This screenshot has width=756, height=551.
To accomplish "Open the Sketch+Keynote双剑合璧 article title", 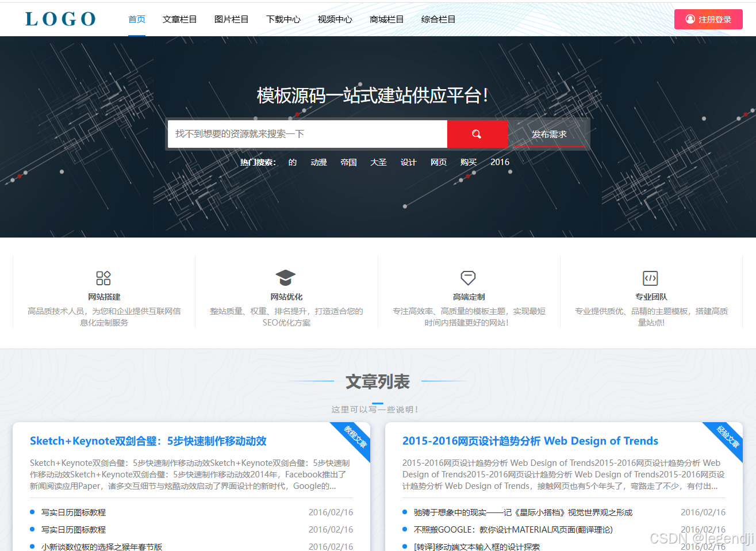I will [x=148, y=441].
